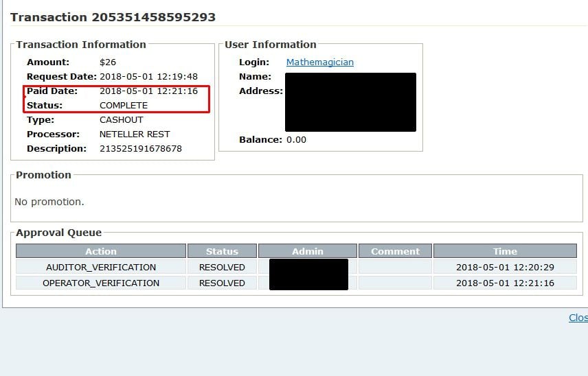Click the Request Date: label
The height and width of the screenshot is (376, 588).
point(62,77)
